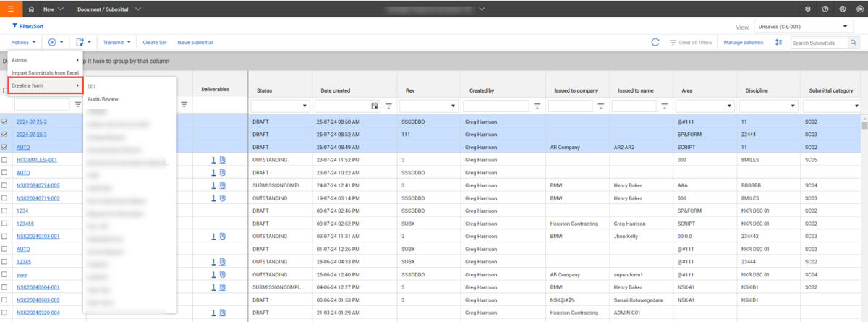868x322 pixels.
Task: Click filter icon beside Created by field
Action: click(537, 106)
